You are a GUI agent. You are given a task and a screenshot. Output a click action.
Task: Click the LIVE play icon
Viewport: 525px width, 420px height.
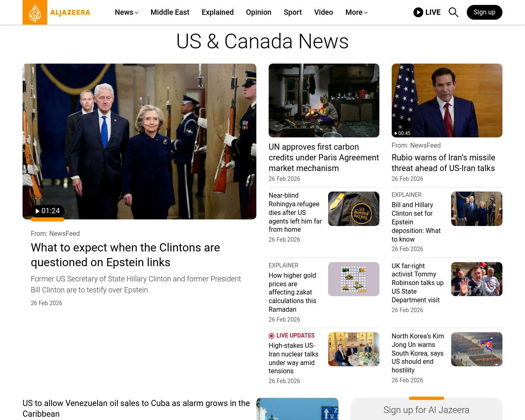[418, 12]
